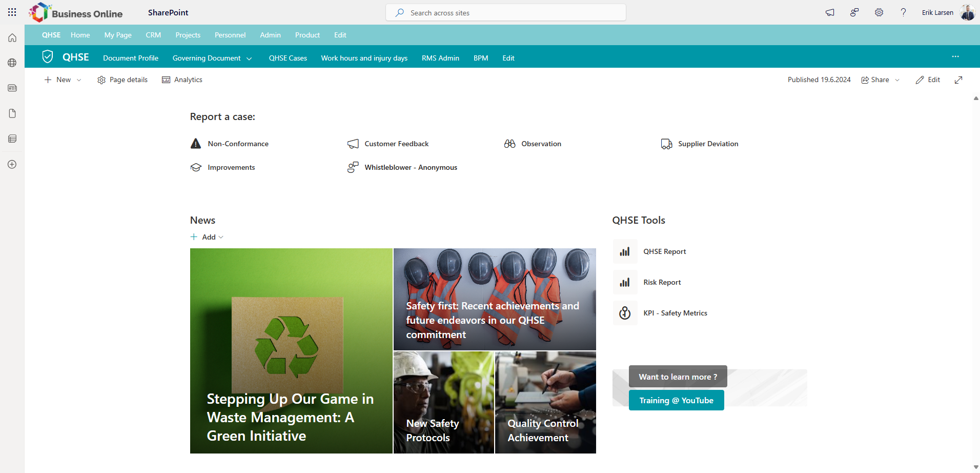Open My sites globe icon in sidebar

click(12, 63)
